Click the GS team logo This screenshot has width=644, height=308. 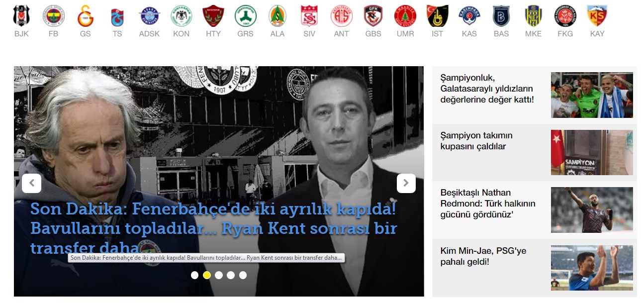click(x=86, y=16)
